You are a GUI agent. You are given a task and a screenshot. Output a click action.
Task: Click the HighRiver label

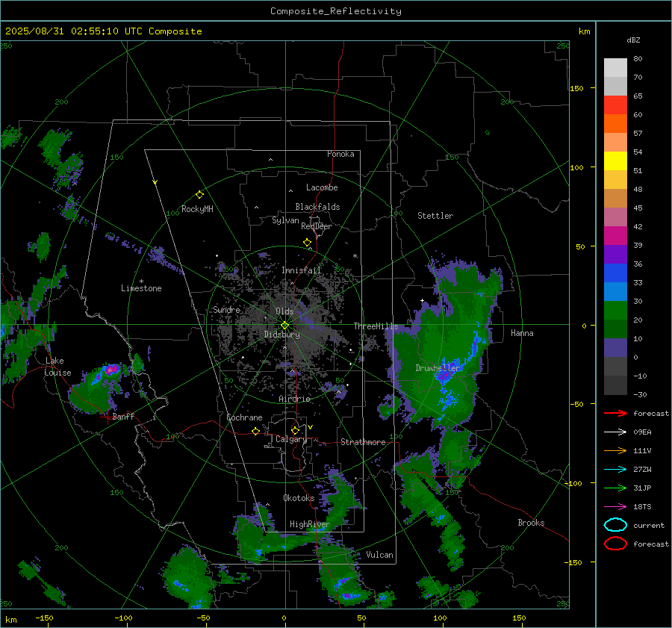coord(309,524)
